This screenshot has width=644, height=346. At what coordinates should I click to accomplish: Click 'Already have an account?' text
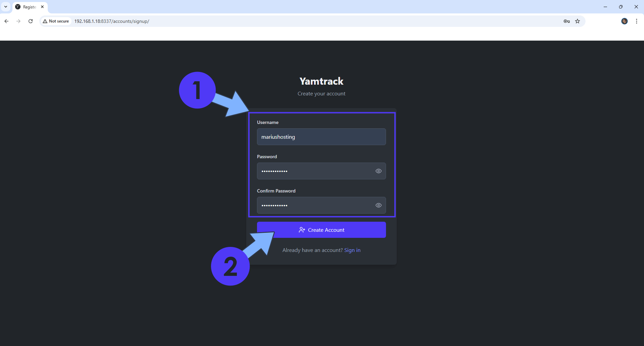pos(312,250)
